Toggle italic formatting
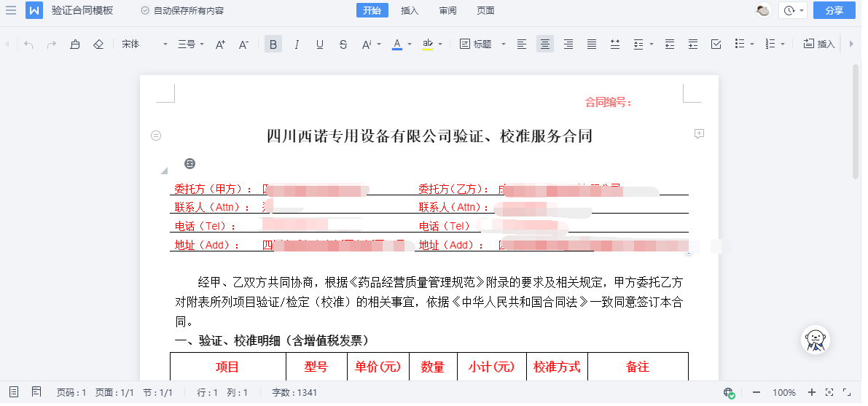This screenshot has width=868, height=406. click(x=297, y=44)
